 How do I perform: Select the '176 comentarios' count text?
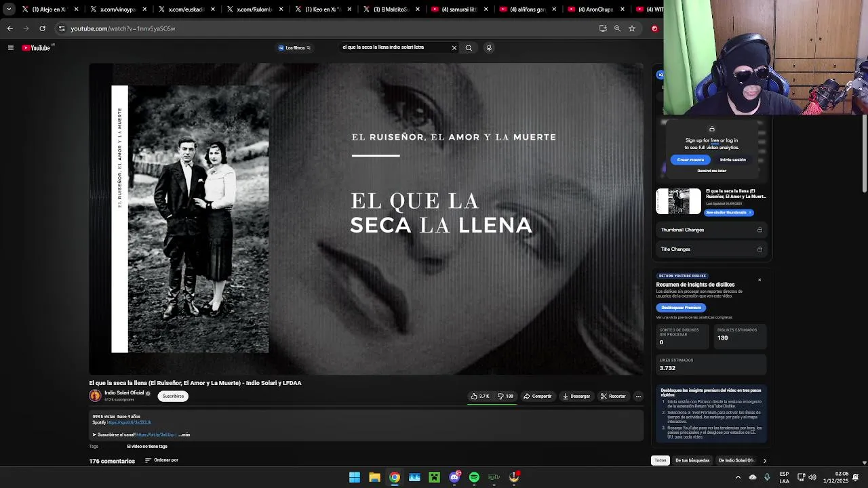112,461
